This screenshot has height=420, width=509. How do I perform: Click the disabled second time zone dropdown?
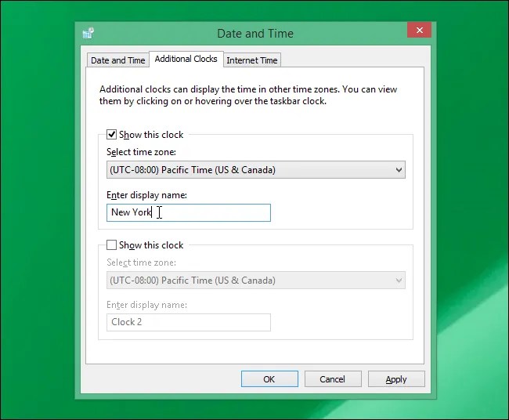pyautogui.click(x=256, y=281)
